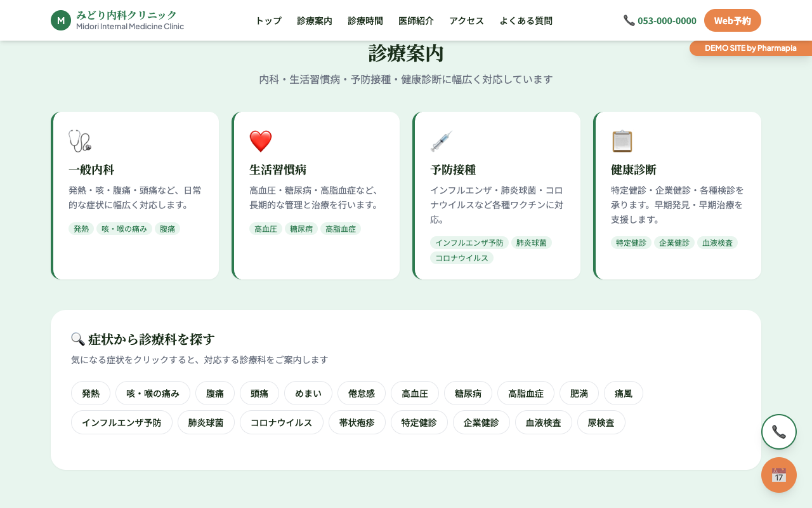Open the よくある質問 navigation menu item
The image size is (812, 508).
point(526,20)
